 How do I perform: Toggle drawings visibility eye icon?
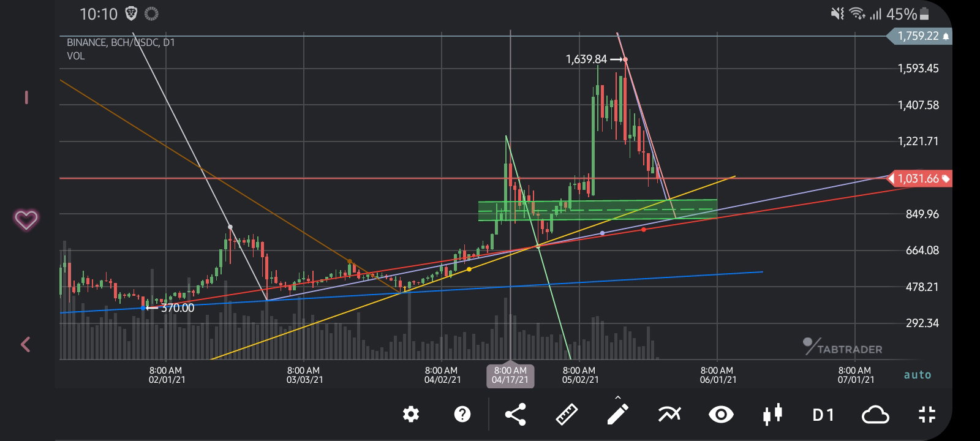[721, 415]
